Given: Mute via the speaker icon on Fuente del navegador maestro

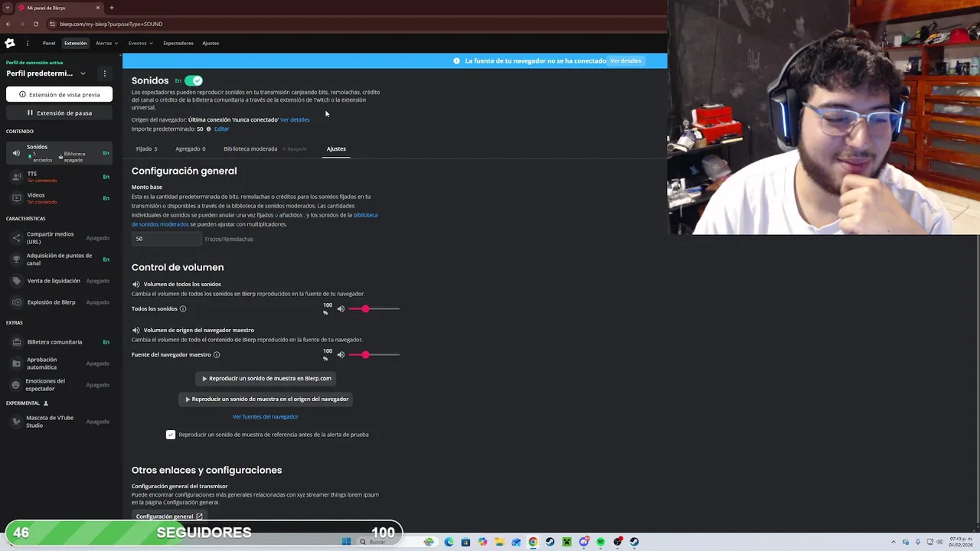Looking at the screenshot, I should pos(341,355).
